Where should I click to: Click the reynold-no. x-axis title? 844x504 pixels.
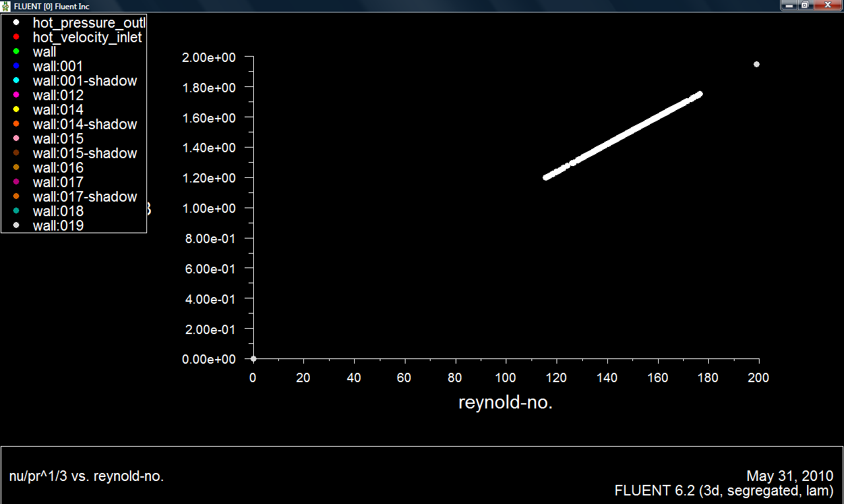click(x=505, y=403)
